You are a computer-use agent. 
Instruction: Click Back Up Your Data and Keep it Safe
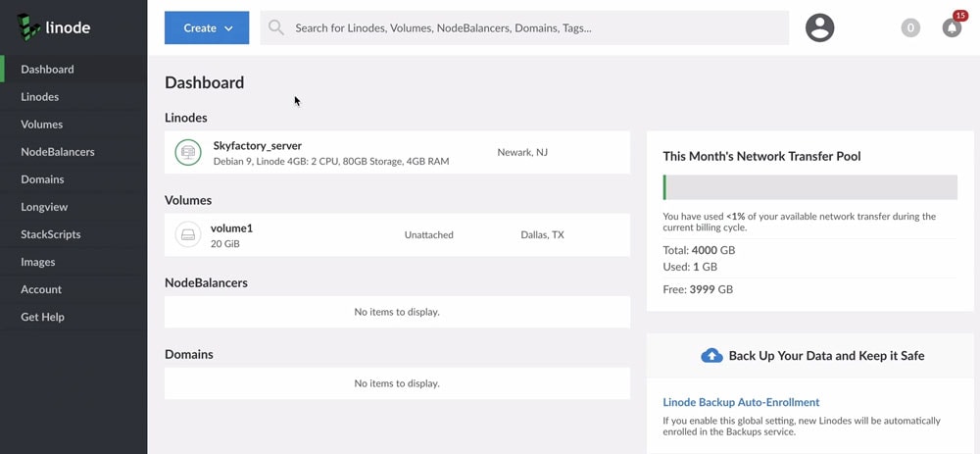(827, 356)
